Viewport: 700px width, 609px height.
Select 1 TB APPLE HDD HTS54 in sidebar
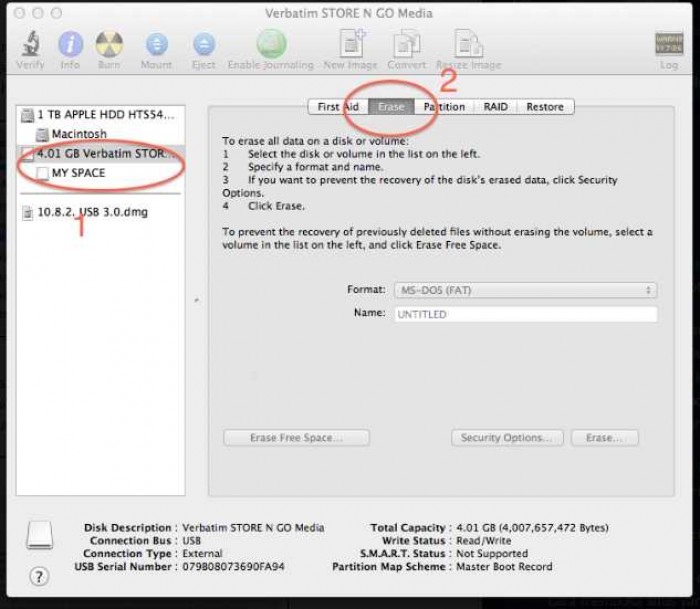tap(106, 115)
